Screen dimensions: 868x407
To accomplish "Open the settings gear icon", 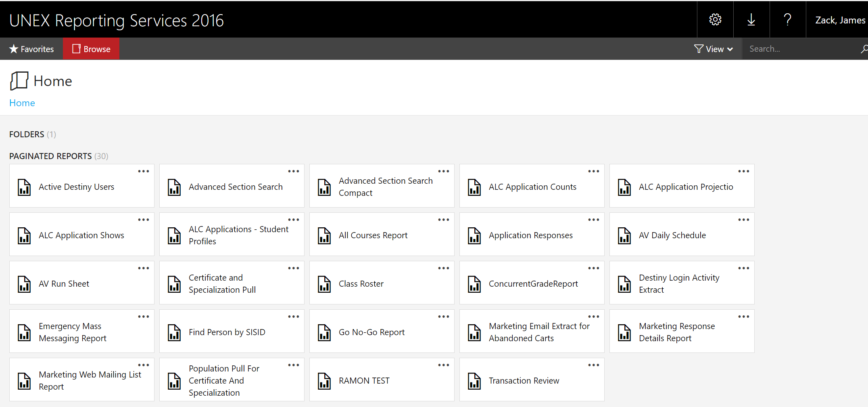I will point(715,19).
